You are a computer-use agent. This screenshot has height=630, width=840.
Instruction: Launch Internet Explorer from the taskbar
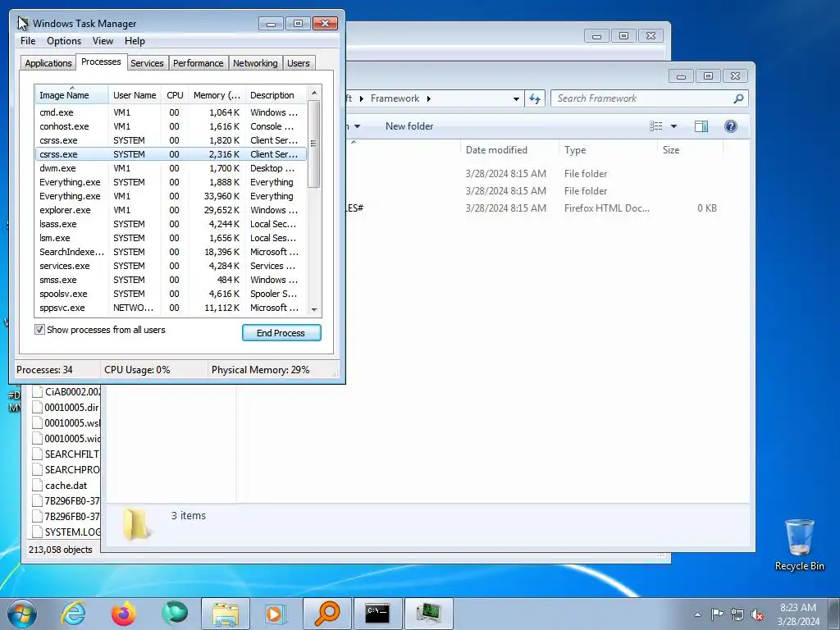[73, 614]
